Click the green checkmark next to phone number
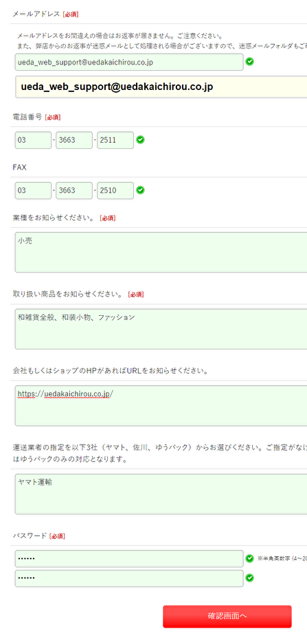The height and width of the screenshot is (644, 307). 141,139
